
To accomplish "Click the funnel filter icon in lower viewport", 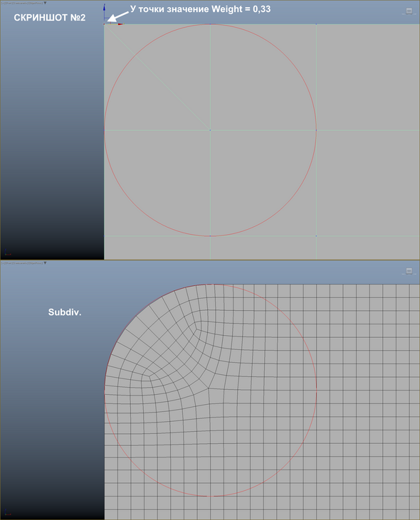I will coord(45,263).
